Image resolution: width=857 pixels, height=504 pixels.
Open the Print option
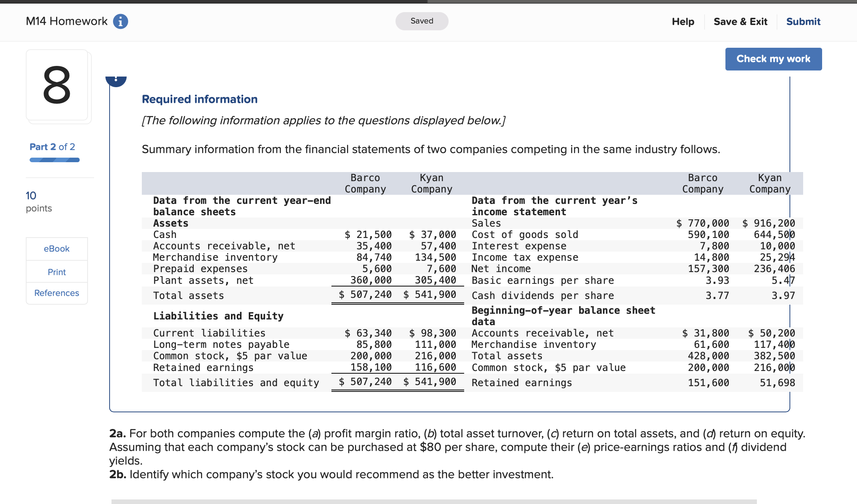point(56,271)
